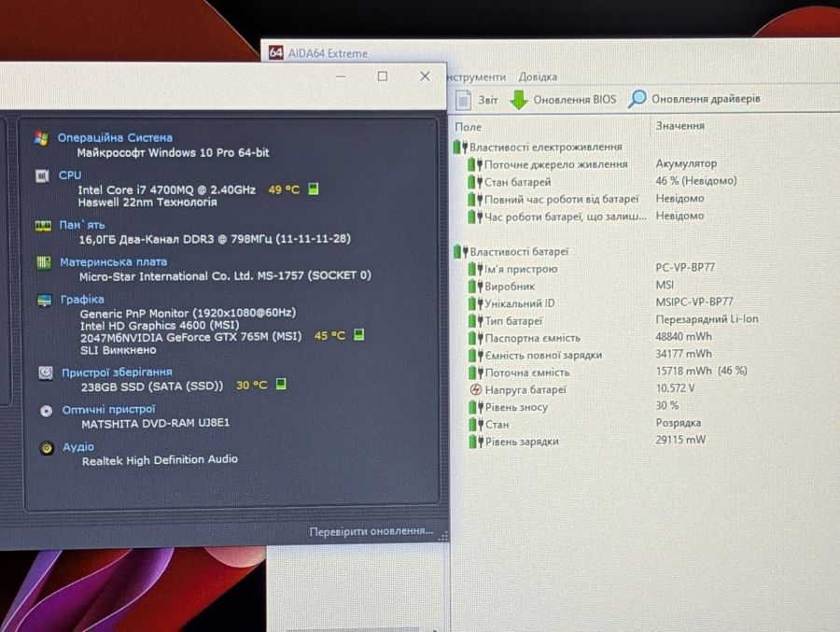The image size is (840, 632).
Task: Click the green SSD temperature indicator icon
Action: [x=281, y=385]
